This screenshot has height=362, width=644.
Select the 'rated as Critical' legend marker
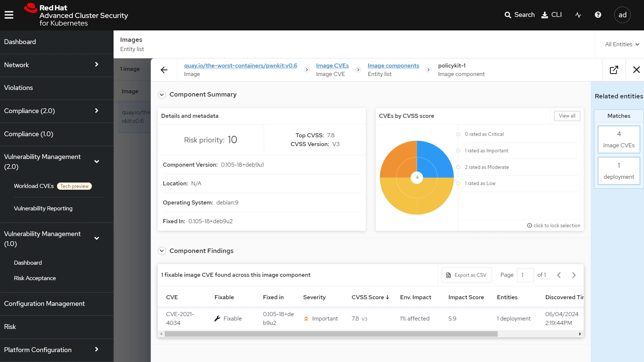(x=458, y=134)
